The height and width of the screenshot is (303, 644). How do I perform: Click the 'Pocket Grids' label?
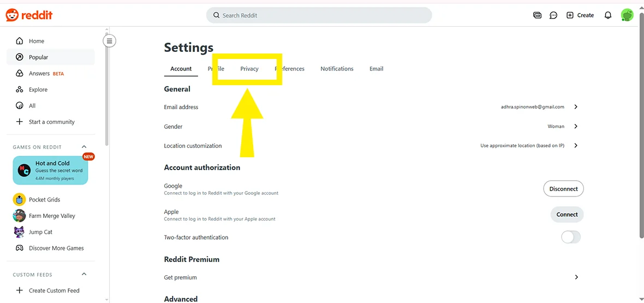point(44,200)
